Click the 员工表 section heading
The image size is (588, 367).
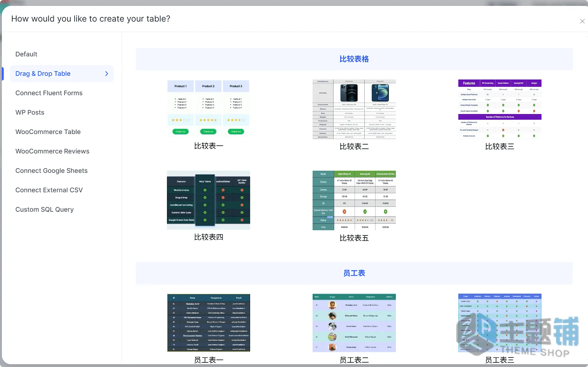[x=354, y=273]
